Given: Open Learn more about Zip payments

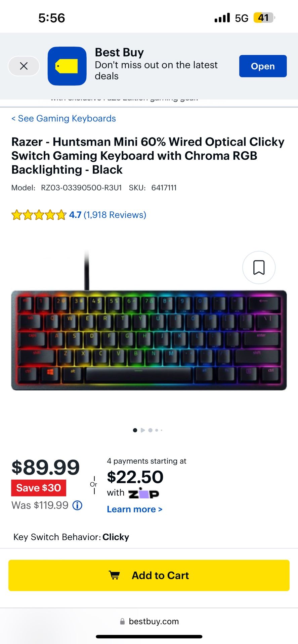Looking at the screenshot, I should 135,509.
